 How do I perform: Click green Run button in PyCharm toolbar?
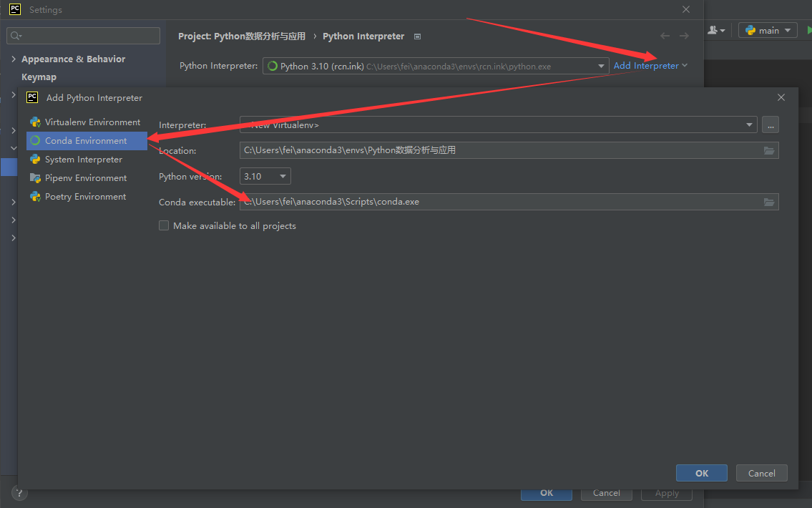click(809, 31)
